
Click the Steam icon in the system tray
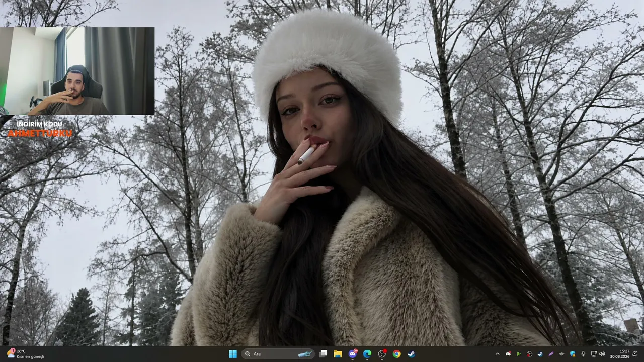pos(540,354)
